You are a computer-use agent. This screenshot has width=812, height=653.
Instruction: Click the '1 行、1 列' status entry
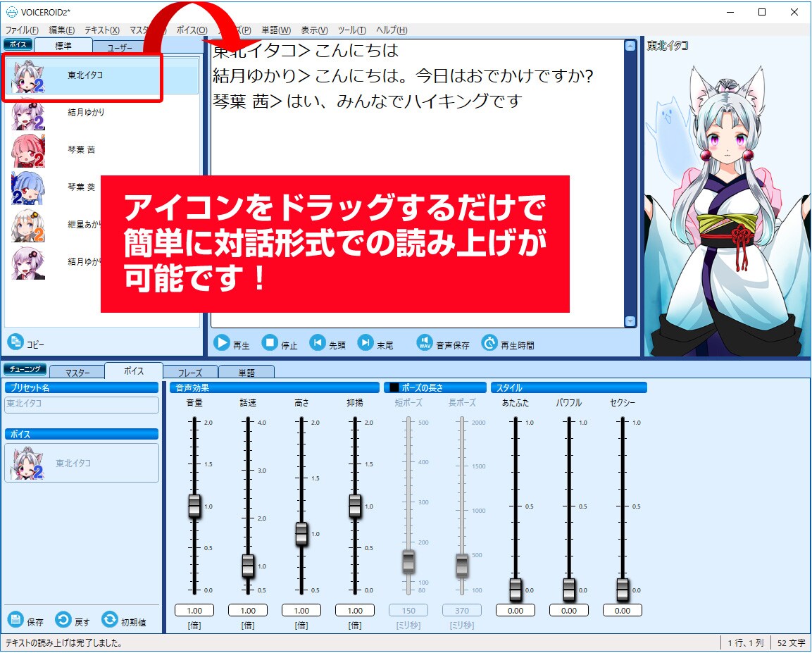coord(746,642)
